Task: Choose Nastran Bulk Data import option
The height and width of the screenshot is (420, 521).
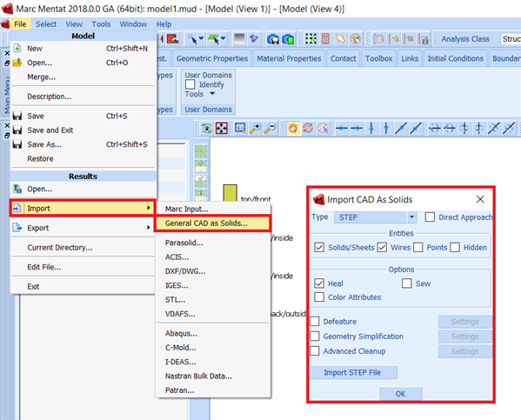Action: (213, 376)
